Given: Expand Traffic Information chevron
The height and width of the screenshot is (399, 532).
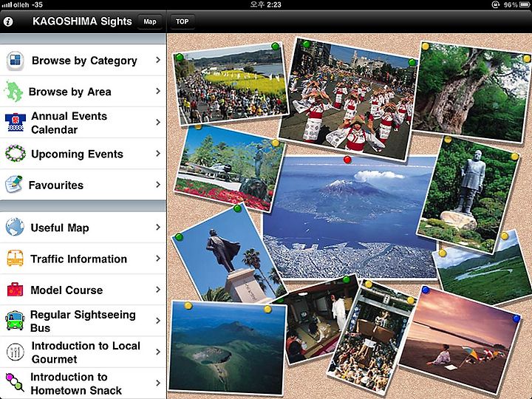Looking at the screenshot, I should [158, 259].
